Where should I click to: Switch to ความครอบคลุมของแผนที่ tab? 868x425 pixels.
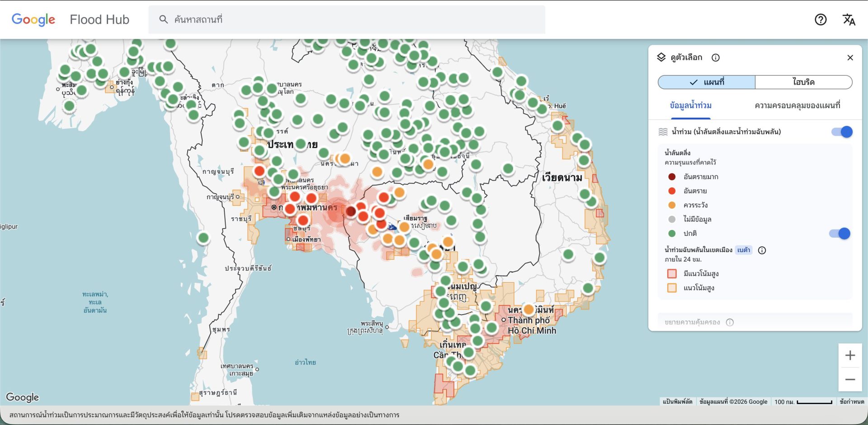tap(797, 105)
